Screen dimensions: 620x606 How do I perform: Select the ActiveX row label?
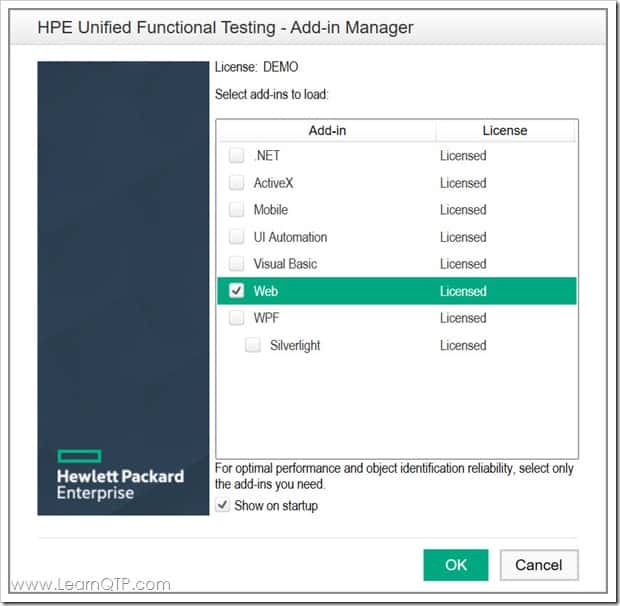[x=274, y=183]
